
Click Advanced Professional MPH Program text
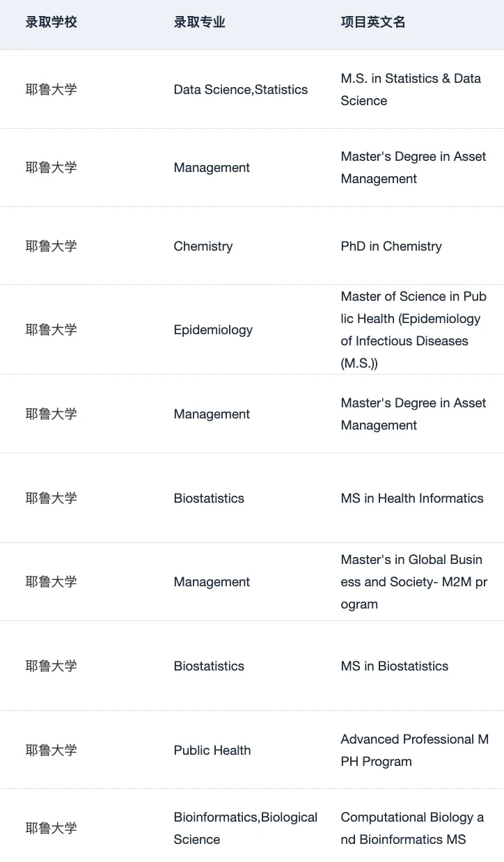click(415, 751)
